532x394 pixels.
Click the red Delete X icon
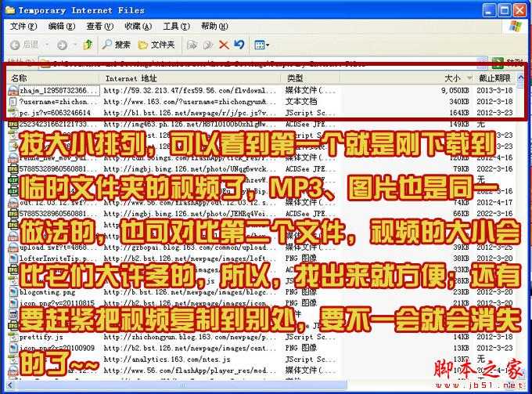224,45
